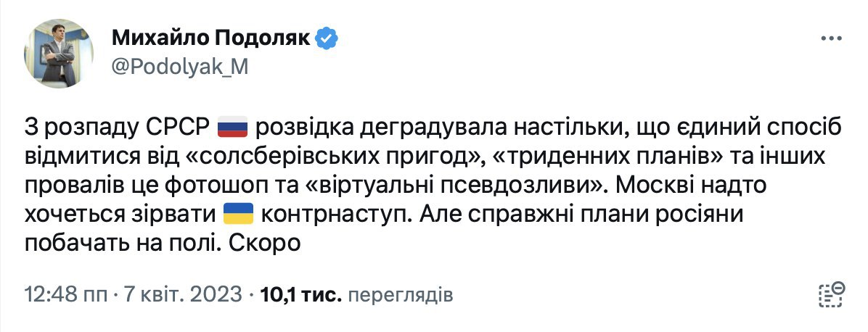Open the more options three-dot menu
The image size is (868, 332).
tap(831, 38)
